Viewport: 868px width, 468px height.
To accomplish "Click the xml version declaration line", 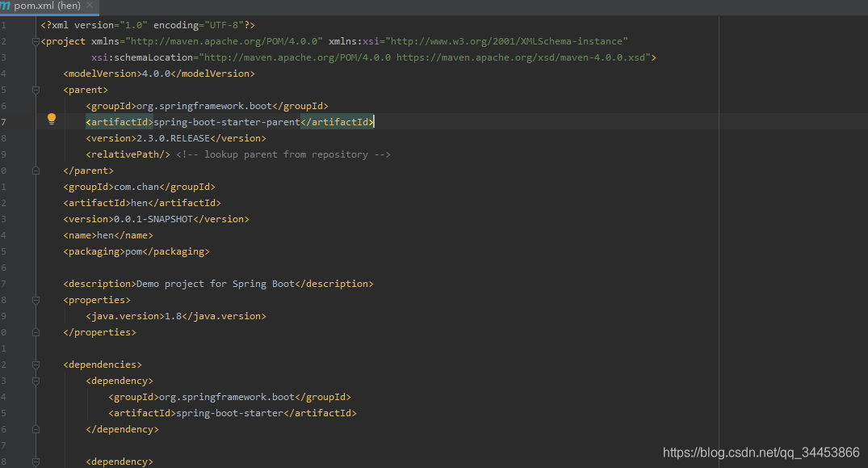I will (148, 25).
